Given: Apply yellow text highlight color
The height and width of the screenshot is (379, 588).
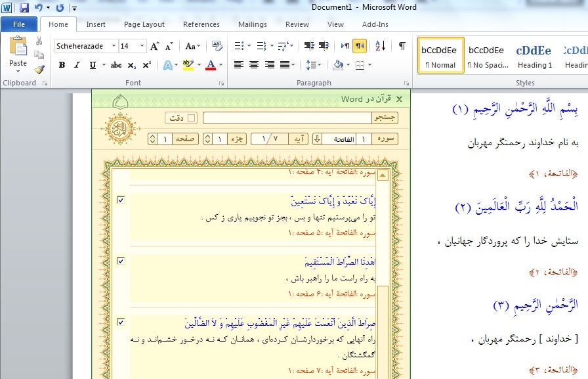Looking at the screenshot, I should coord(188,65).
